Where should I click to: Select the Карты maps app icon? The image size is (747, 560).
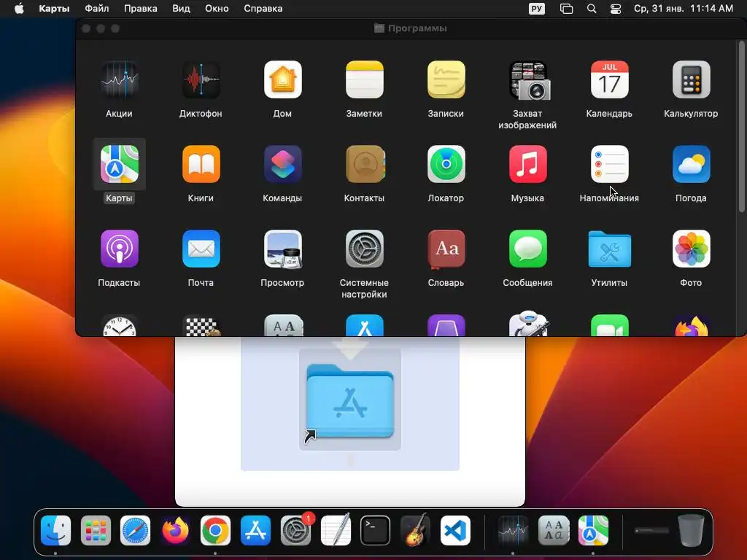click(x=119, y=164)
